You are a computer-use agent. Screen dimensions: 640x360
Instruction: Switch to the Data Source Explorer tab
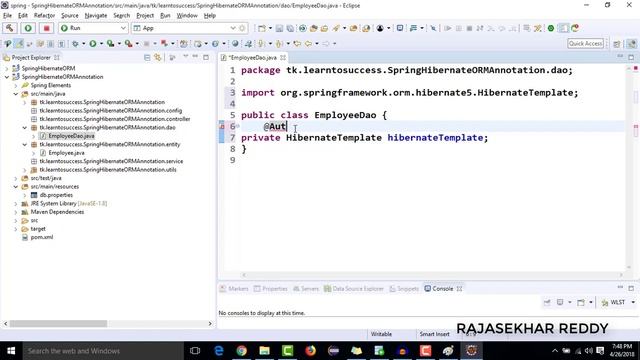click(x=354, y=289)
